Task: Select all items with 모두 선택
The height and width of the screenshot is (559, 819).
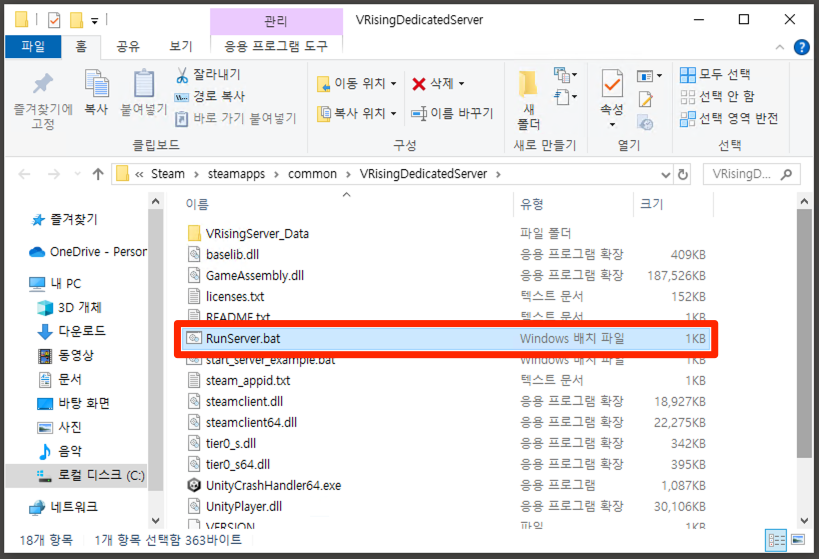Action: coord(715,75)
